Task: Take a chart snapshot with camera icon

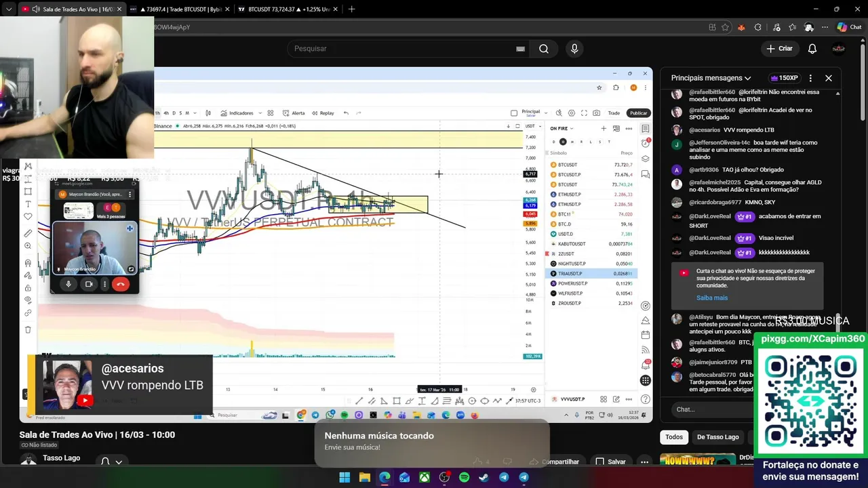Action: coord(596,113)
